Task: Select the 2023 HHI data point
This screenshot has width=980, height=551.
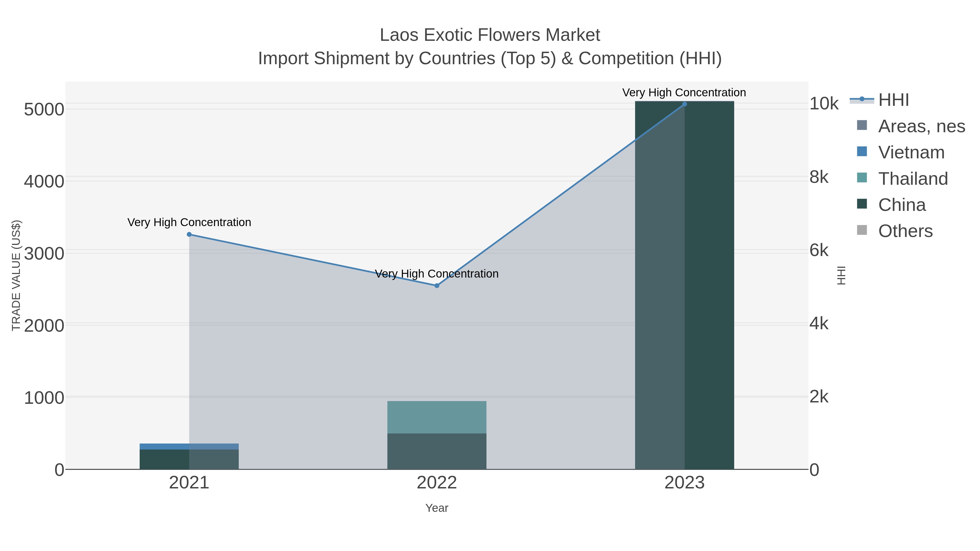Action: [x=684, y=104]
